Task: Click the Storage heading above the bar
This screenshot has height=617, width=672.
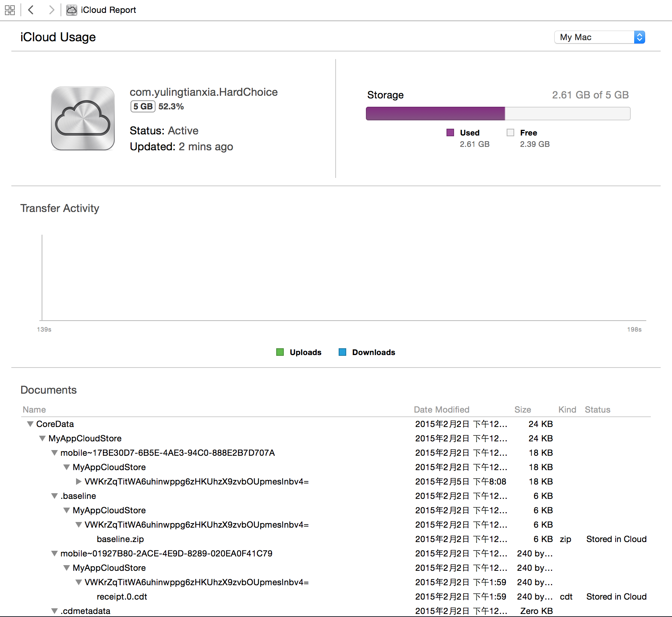Action: (385, 95)
